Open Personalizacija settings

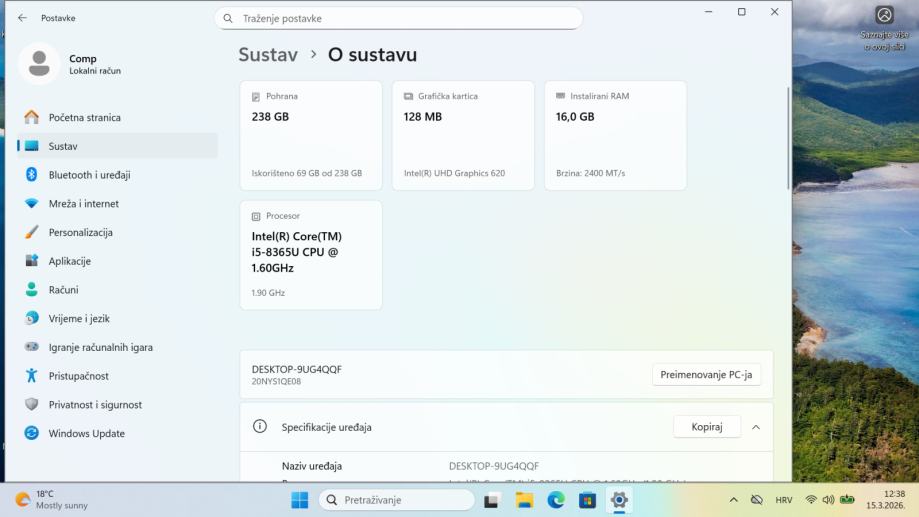click(117, 232)
